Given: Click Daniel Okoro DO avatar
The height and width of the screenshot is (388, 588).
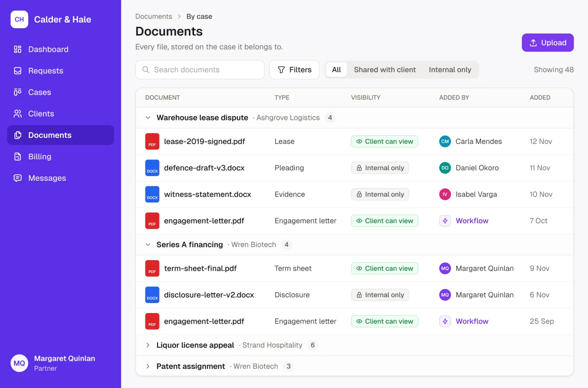Looking at the screenshot, I should click(x=445, y=168).
